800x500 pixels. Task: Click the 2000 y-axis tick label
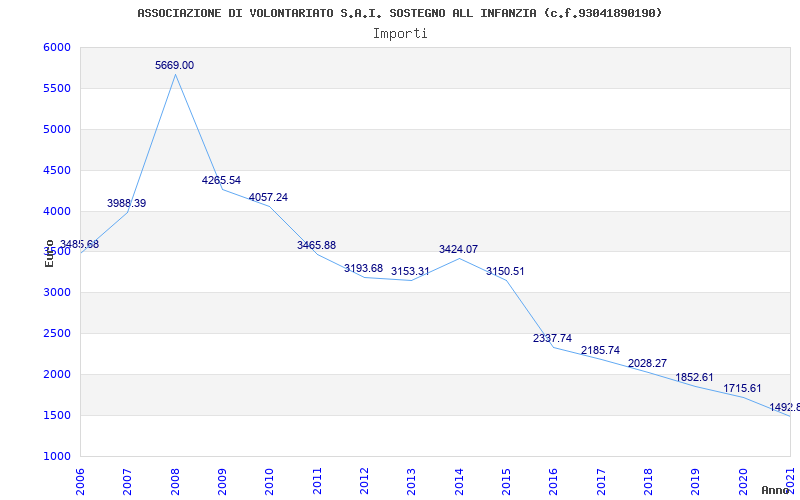point(57,374)
